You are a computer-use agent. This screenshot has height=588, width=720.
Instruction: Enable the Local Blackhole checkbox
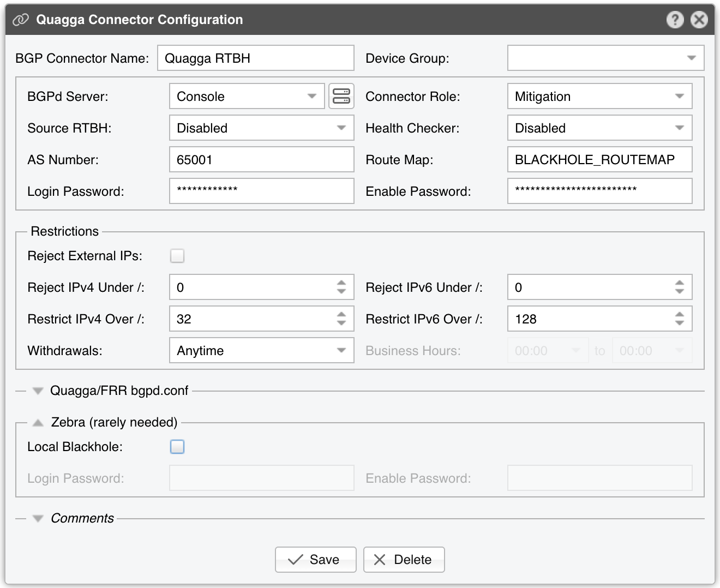177,447
